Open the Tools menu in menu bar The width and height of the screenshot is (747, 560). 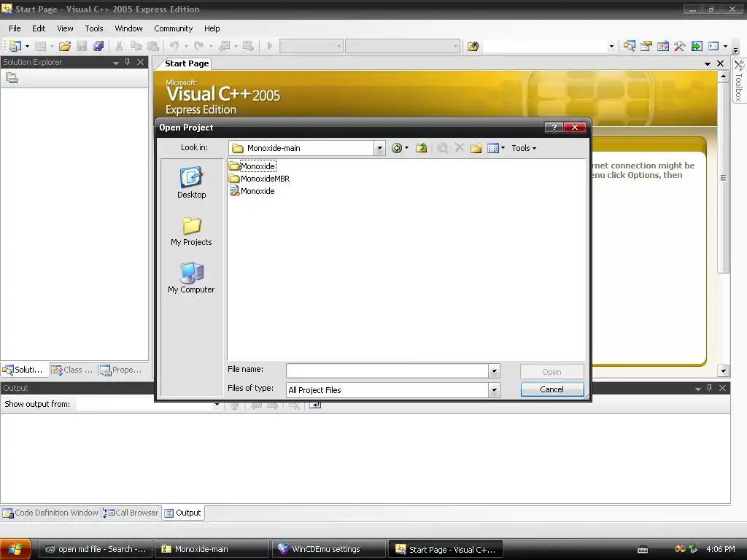click(x=94, y=28)
